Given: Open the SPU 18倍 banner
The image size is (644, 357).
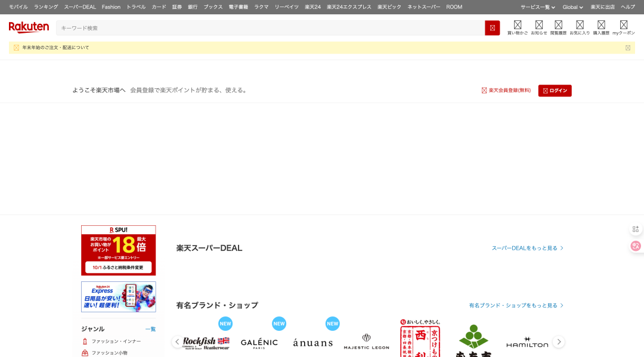Looking at the screenshot, I should (x=118, y=250).
